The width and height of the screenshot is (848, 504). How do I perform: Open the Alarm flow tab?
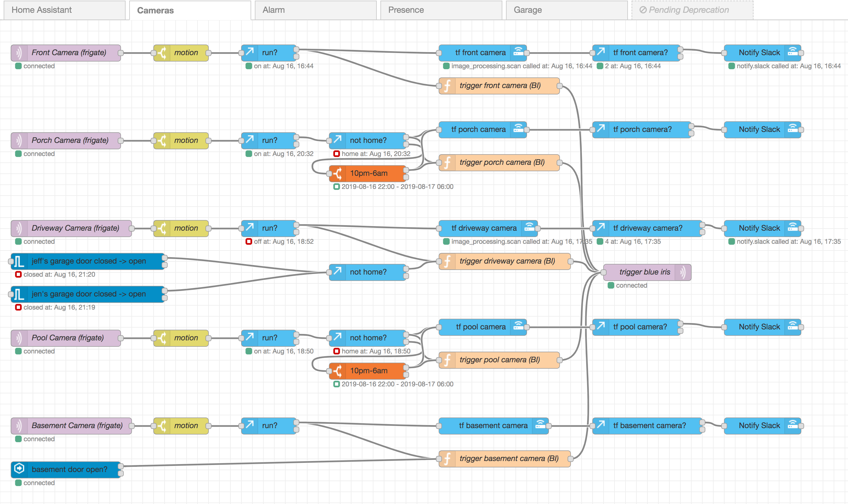315,10
